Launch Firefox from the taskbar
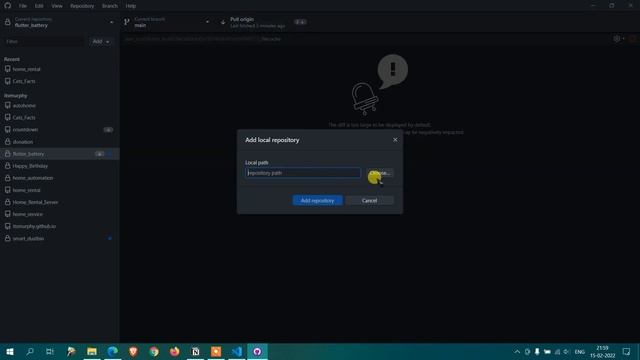The height and width of the screenshot is (360, 640). [x=175, y=351]
